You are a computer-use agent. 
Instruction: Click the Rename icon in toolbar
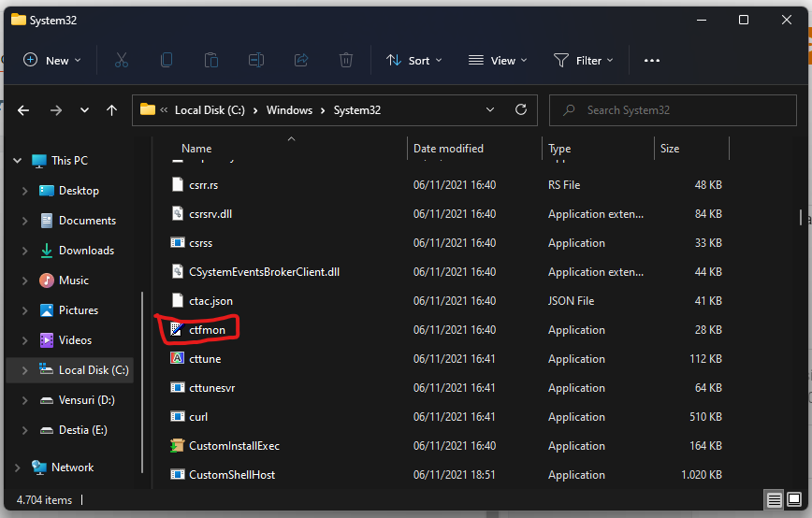click(255, 60)
